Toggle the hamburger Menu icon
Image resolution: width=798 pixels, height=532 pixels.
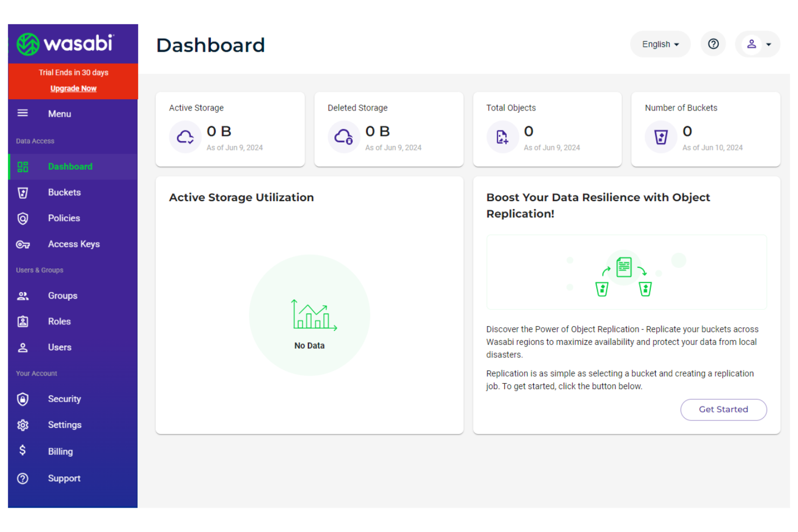23,113
